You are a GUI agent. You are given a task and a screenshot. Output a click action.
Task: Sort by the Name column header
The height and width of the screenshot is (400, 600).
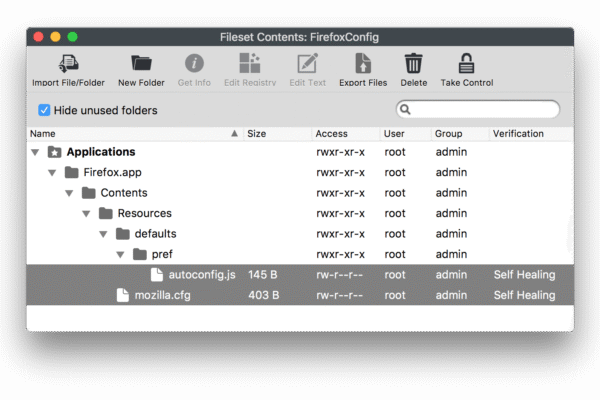[135, 134]
